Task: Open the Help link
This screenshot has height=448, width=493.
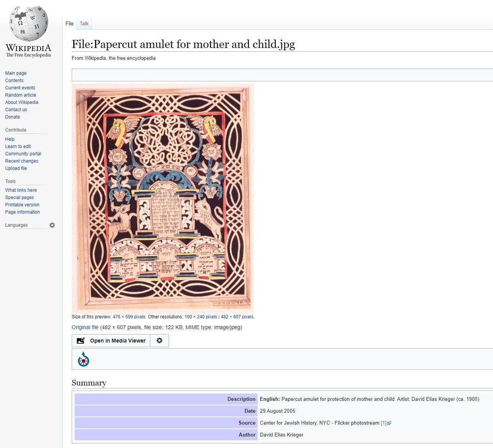Action: click(10, 139)
